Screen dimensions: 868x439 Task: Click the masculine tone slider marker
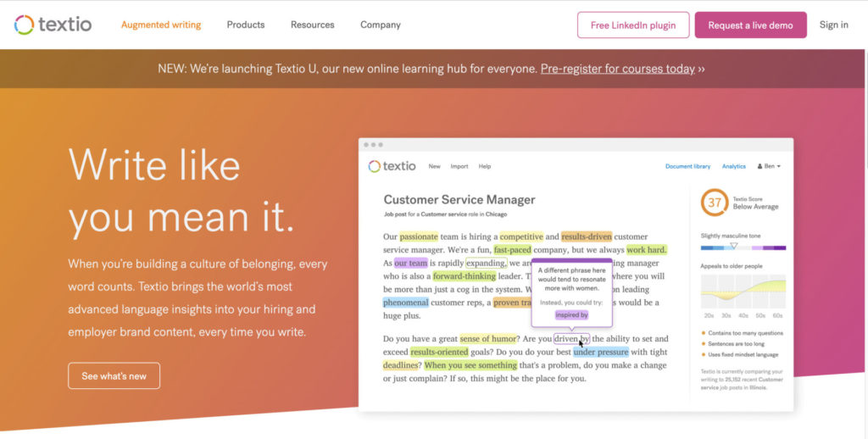[x=733, y=245]
